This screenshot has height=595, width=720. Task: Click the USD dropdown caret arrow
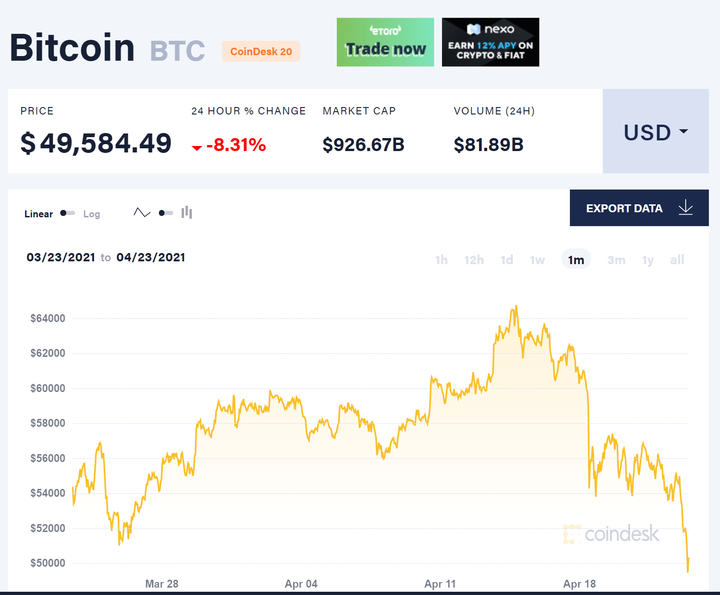point(684,131)
